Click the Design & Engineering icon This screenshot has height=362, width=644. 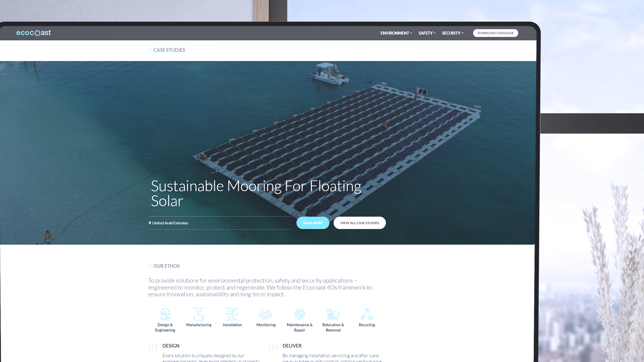(165, 314)
